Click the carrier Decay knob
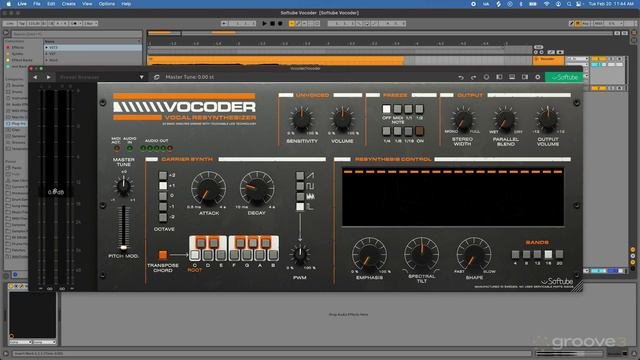This screenshot has width=640, height=360. (257, 189)
